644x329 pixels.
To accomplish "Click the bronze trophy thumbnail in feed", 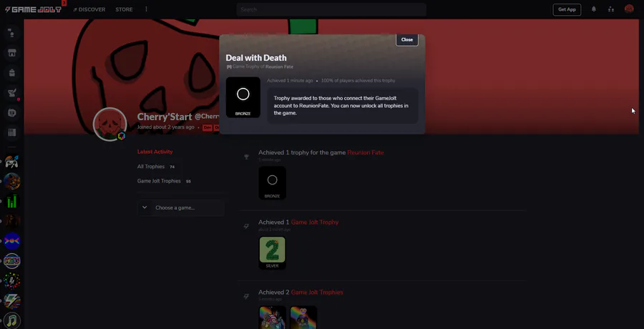I will click(273, 183).
